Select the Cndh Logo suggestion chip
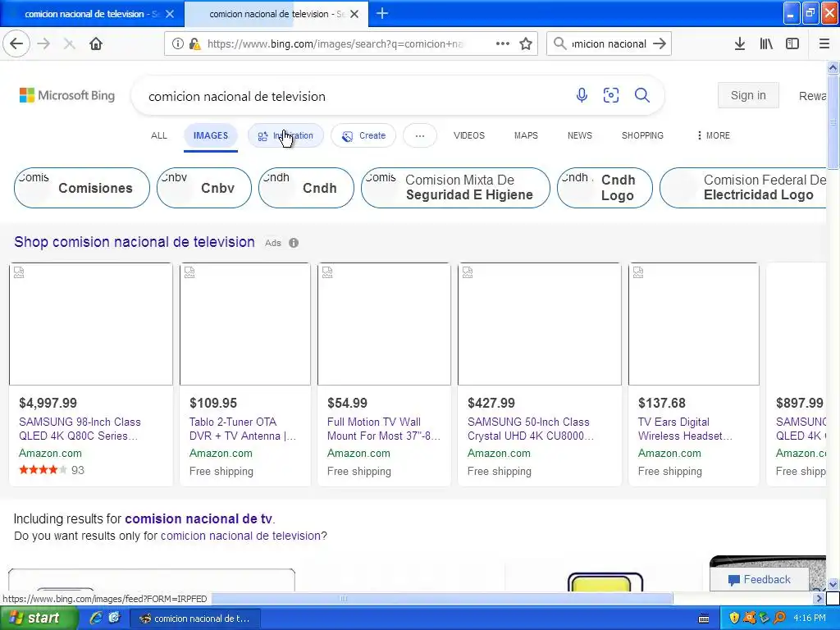The image size is (840, 630). [x=605, y=188]
